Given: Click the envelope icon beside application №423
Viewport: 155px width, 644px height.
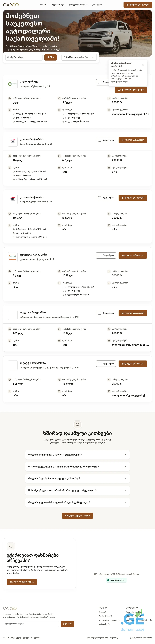Looking at the screenshot, I should click(96, 574).
